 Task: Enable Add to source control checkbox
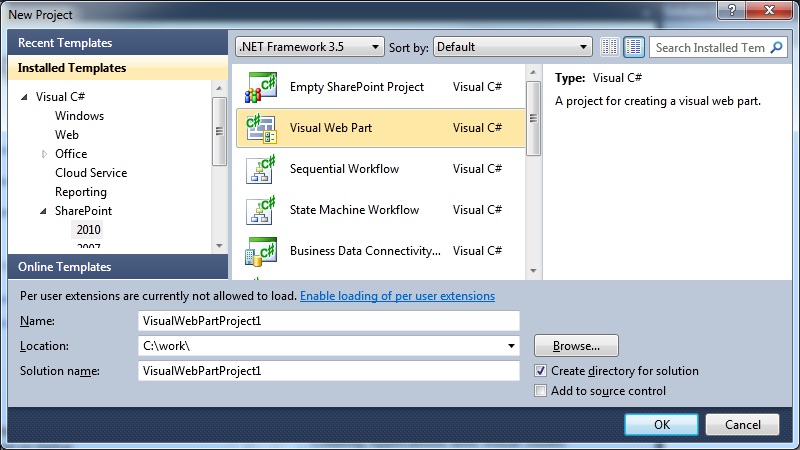(540, 391)
